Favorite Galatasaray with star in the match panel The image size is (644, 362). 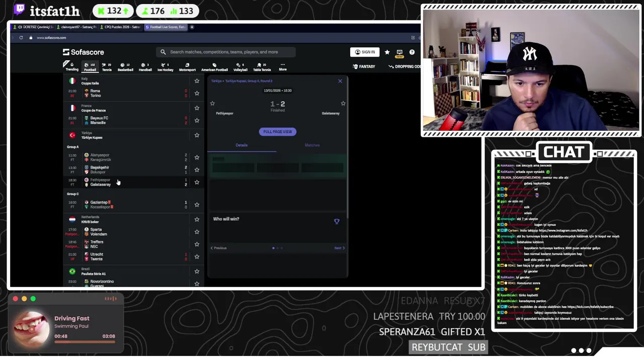[x=343, y=104]
